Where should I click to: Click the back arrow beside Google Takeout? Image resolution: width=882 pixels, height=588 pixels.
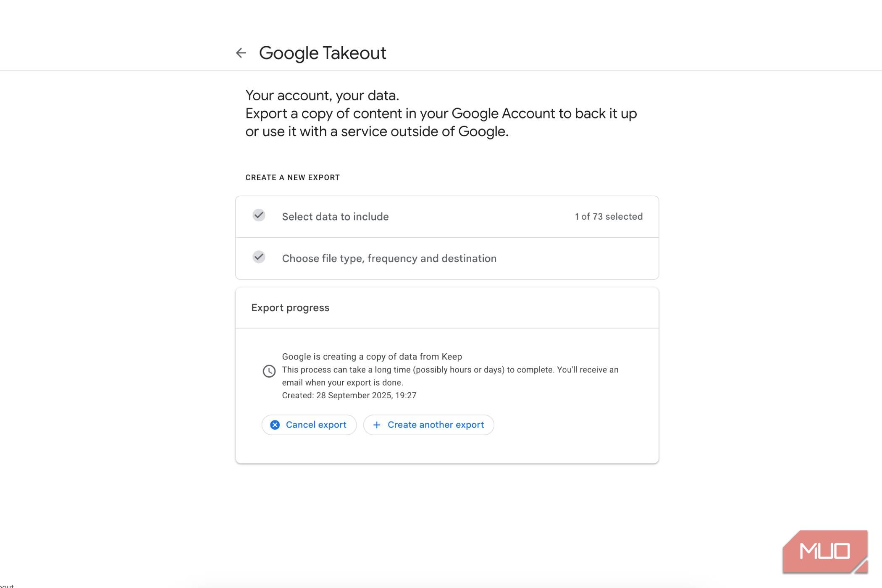tap(241, 53)
